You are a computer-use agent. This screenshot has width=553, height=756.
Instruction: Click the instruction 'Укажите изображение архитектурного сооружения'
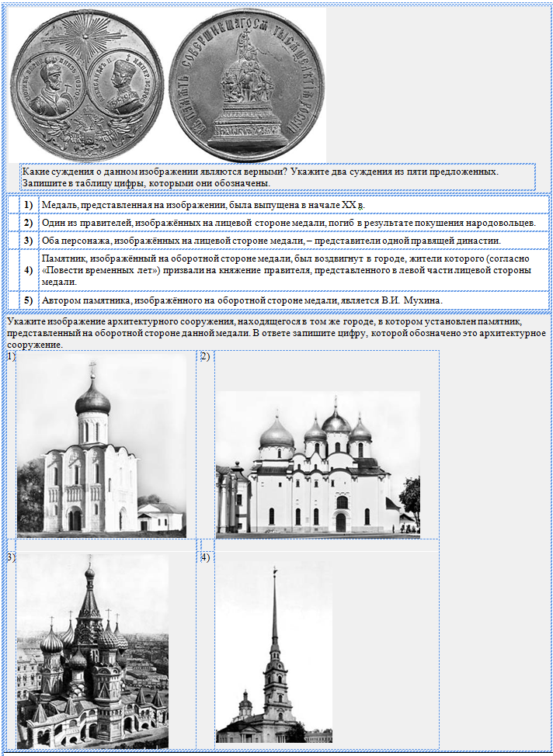276,333
